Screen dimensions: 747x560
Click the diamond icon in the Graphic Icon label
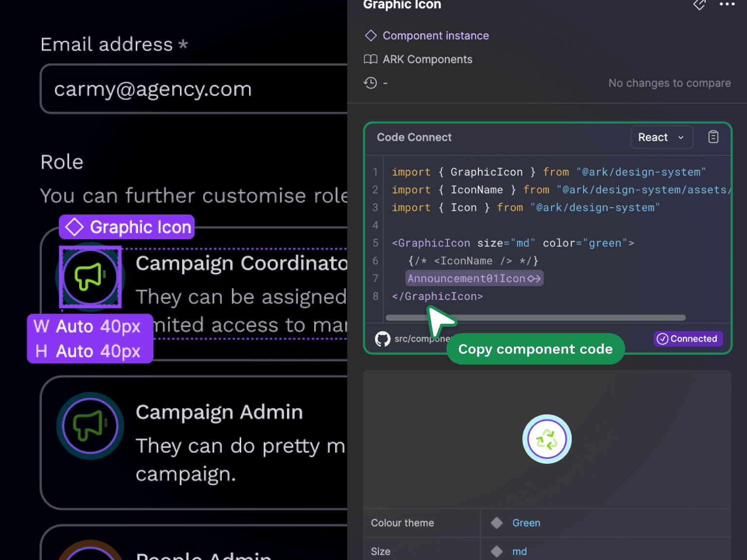[74, 227]
